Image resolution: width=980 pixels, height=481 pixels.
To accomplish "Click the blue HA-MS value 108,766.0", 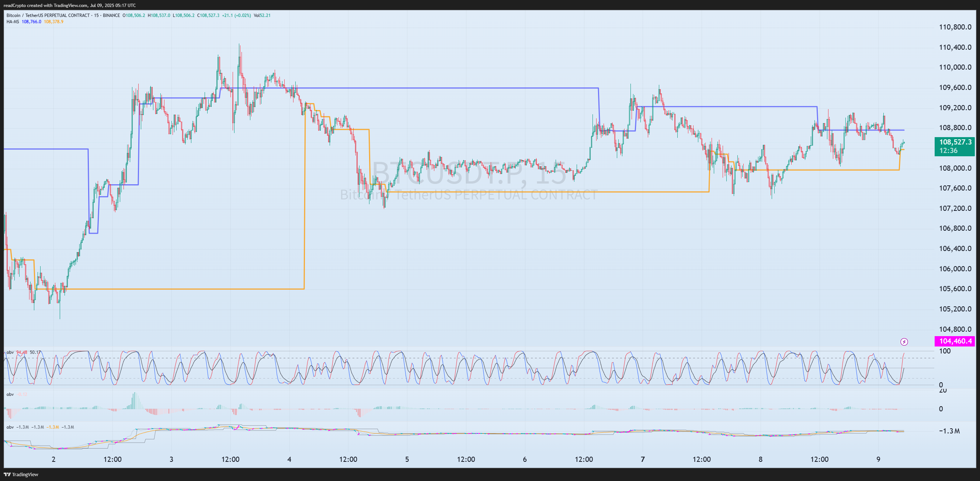I will click(31, 22).
